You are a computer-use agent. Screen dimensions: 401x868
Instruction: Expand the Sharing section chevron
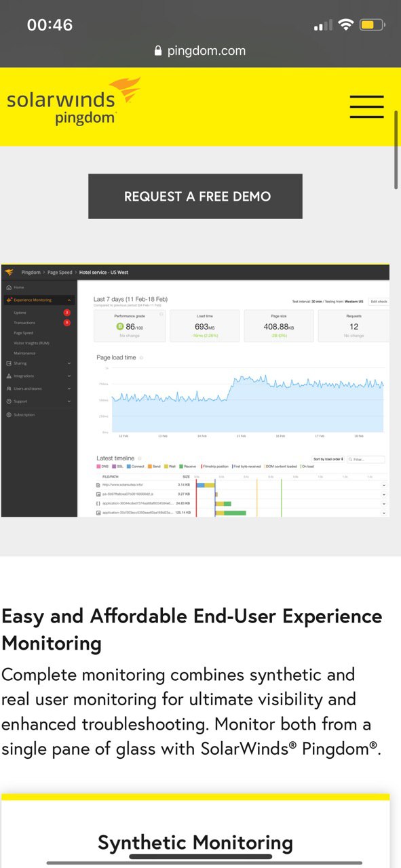[69, 363]
